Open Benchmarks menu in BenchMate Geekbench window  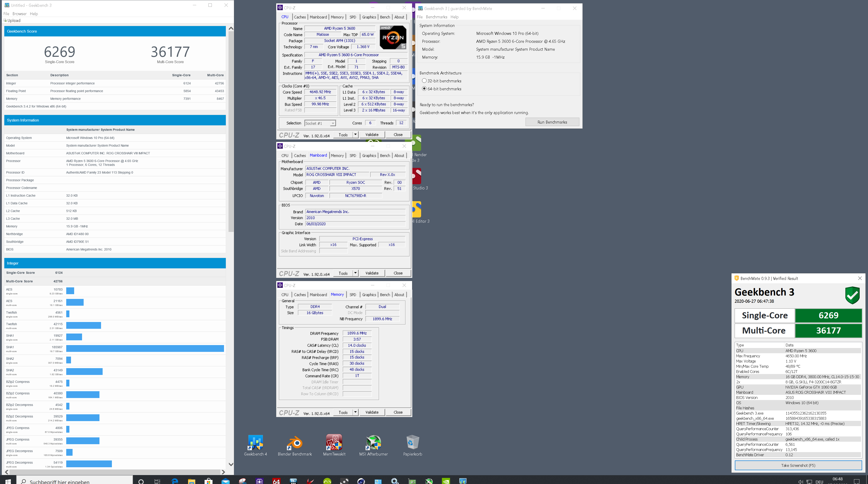pyautogui.click(x=436, y=17)
